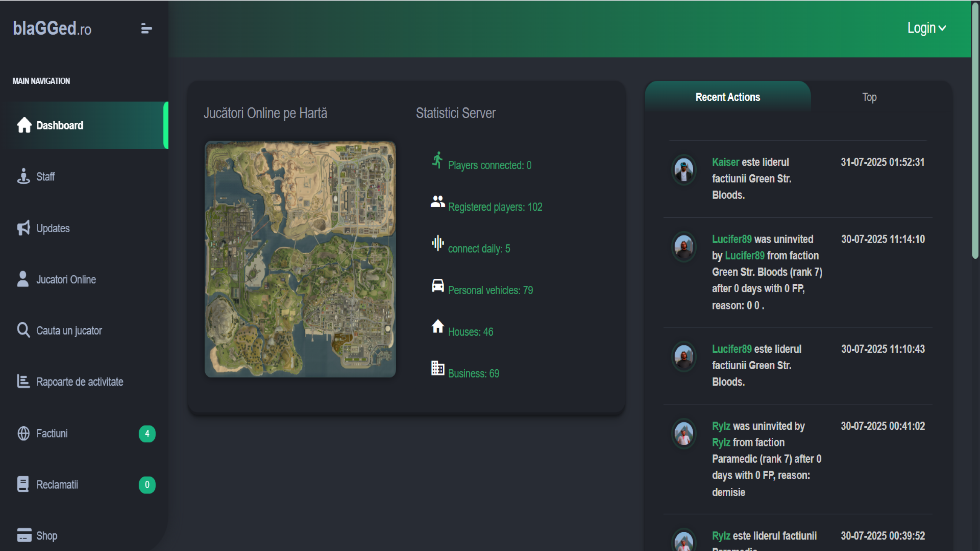Click the Reclamatii count badge 0

147,485
